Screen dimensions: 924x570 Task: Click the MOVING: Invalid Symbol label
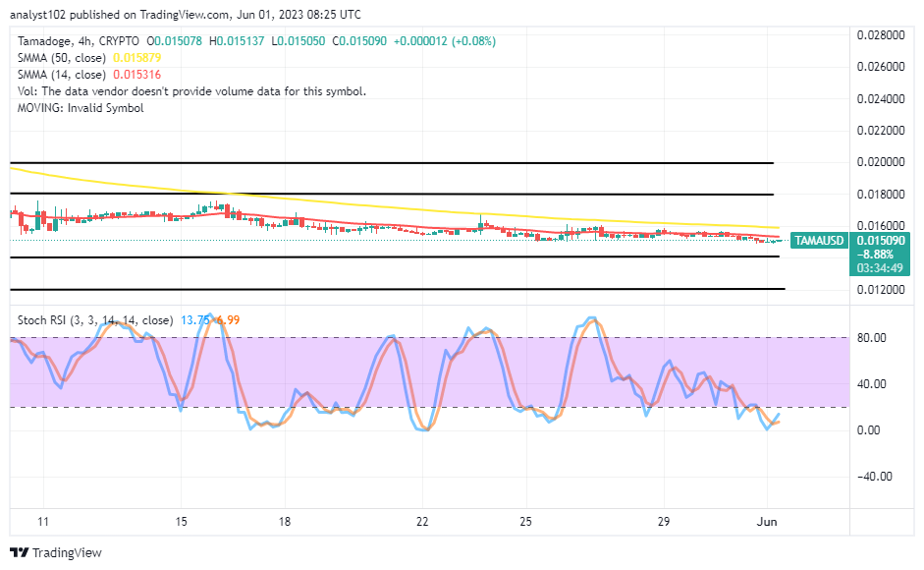[x=81, y=108]
